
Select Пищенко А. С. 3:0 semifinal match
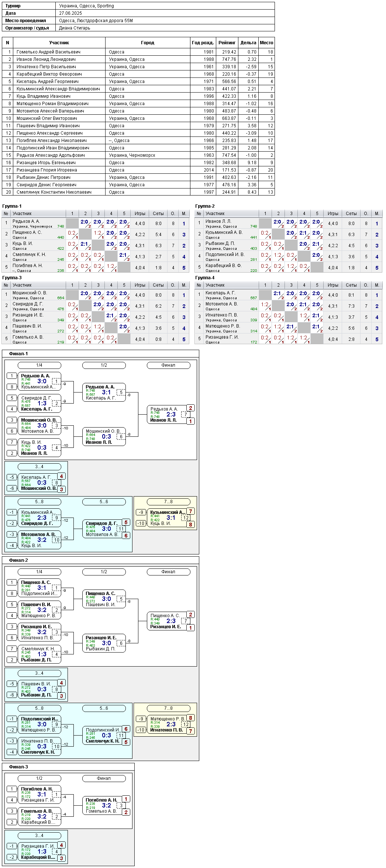point(106,599)
